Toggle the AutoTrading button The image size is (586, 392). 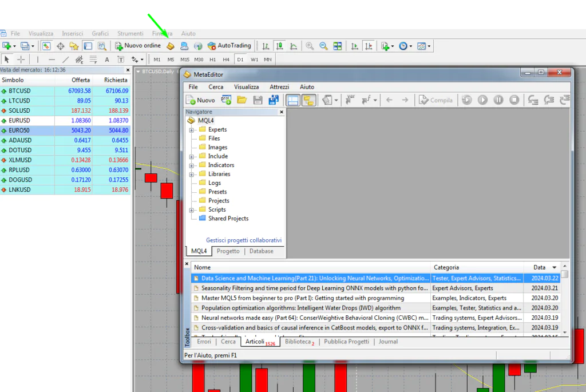click(229, 46)
